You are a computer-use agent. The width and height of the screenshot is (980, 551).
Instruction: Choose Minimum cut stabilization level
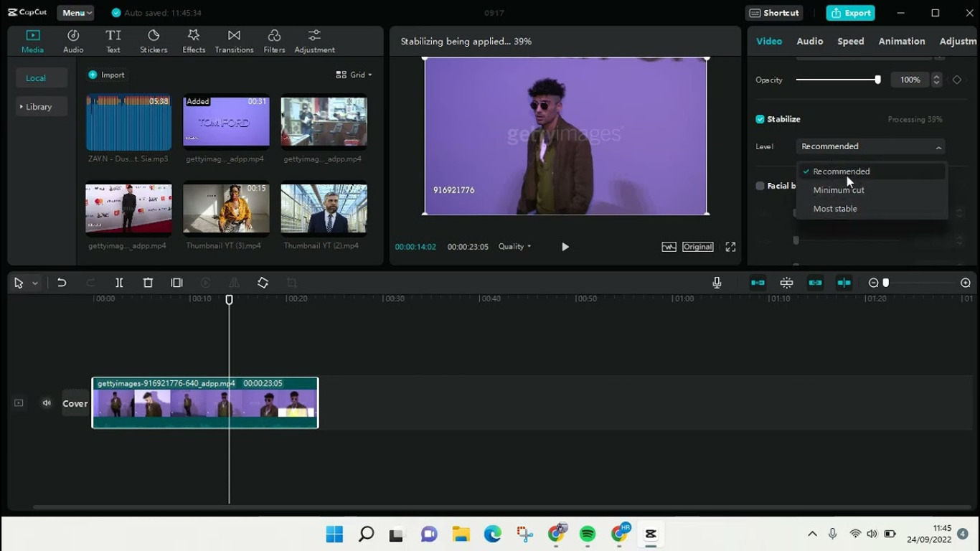coord(872,190)
